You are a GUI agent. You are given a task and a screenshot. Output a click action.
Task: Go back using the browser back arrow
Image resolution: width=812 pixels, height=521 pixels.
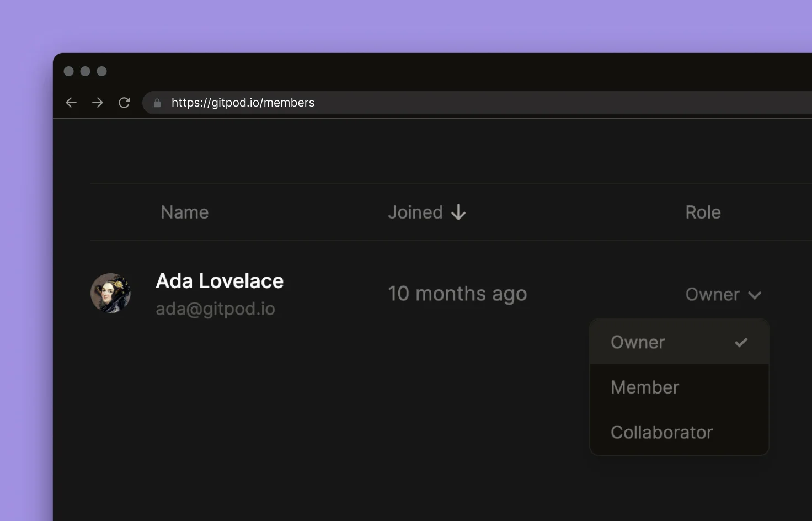click(x=71, y=103)
